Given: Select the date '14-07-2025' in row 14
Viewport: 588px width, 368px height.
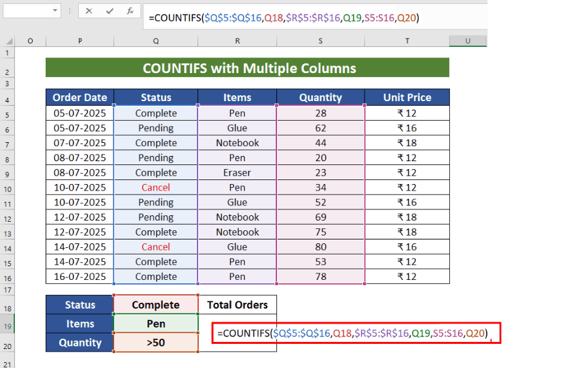Looking at the screenshot, I should (80, 247).
